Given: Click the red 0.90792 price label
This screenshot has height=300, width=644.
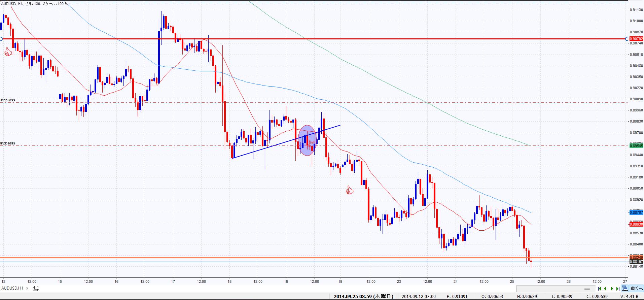Looking at the screenshot, I should pos(636,39).
